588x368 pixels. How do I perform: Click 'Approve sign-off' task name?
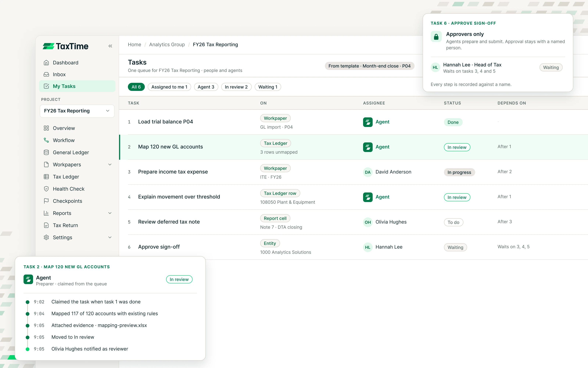pyautogui.click(x=159, y=247)
